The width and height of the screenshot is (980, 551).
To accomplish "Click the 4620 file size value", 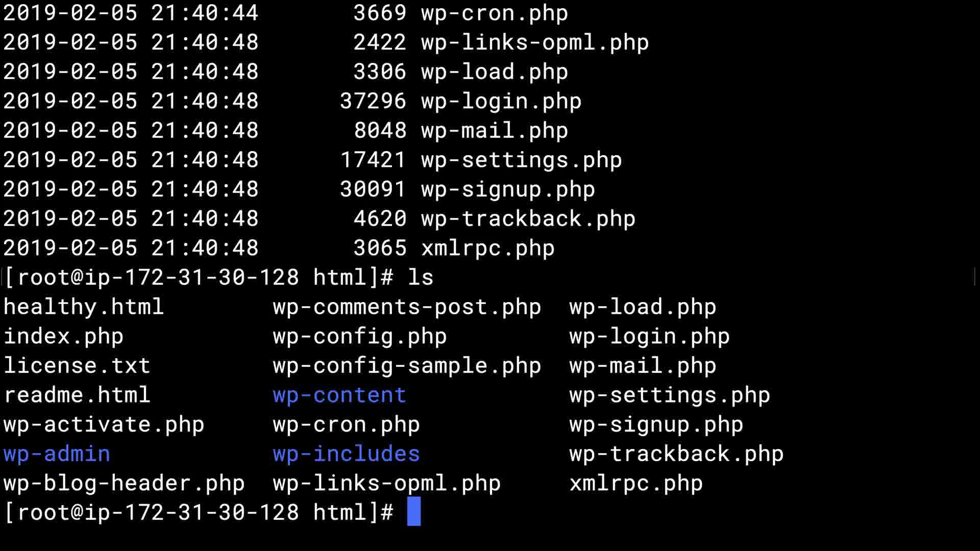I will [380, 218].
